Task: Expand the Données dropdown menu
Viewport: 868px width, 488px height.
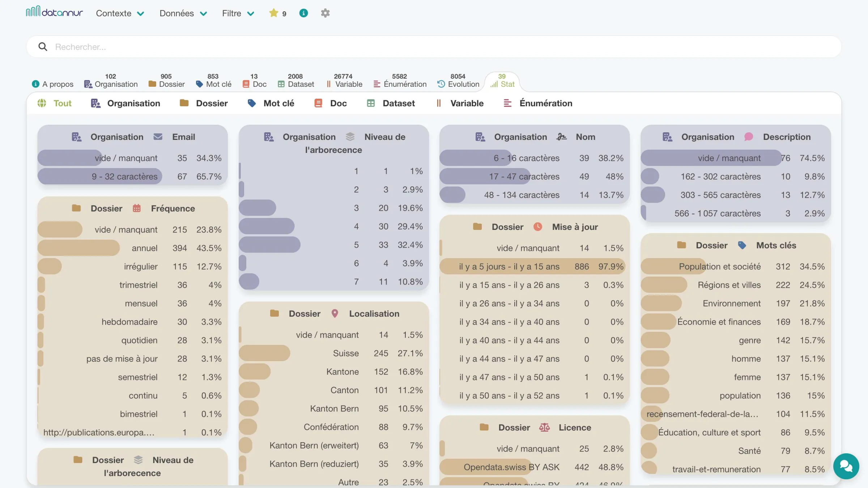Action: (x=183, y=13)
